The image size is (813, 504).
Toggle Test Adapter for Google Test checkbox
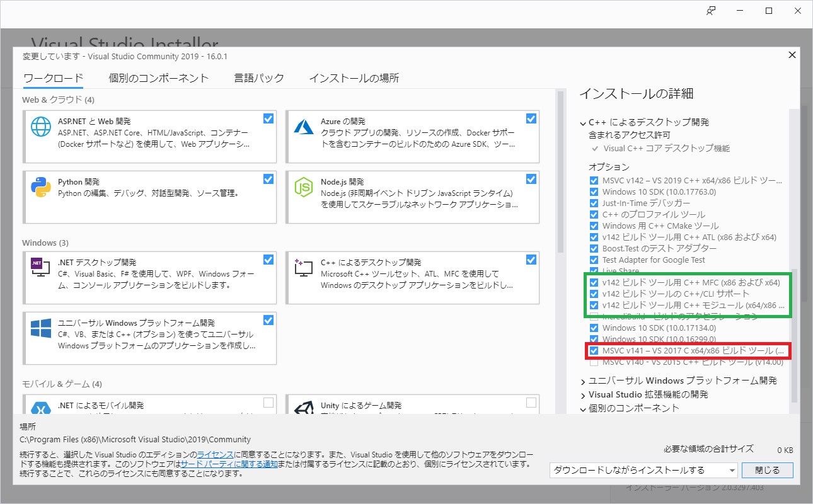tap(594, 260)
